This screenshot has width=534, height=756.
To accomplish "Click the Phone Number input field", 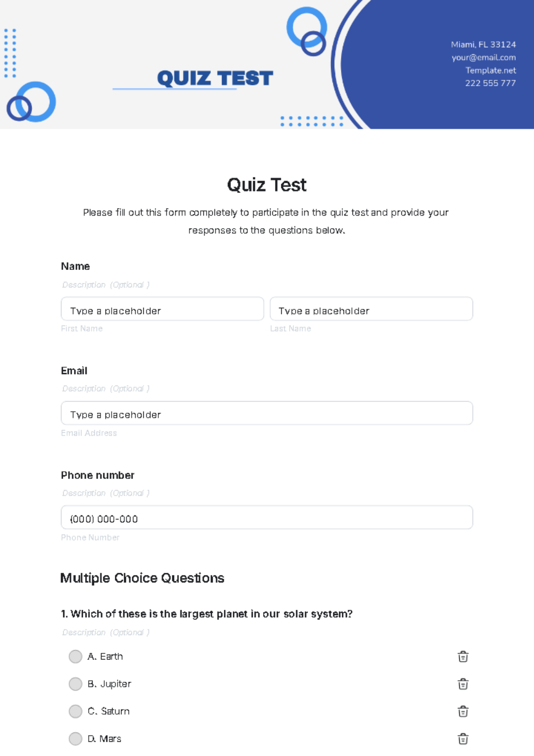I will coord(267,518).
